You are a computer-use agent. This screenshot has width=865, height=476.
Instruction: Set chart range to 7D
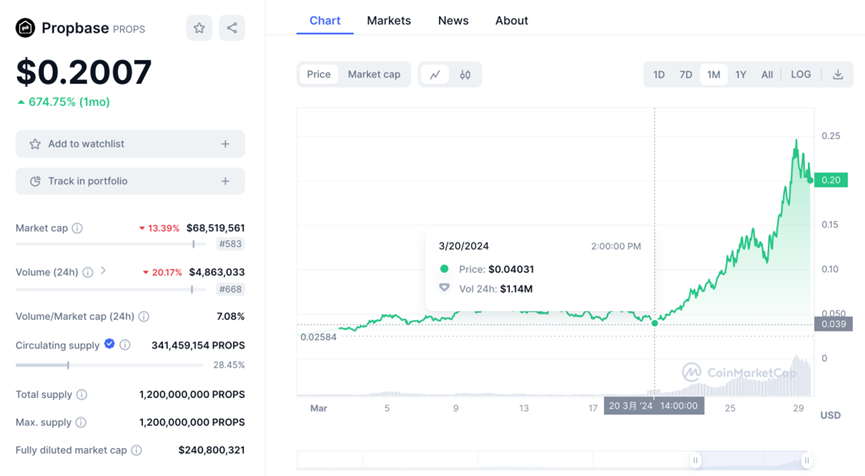tap(686, 74)
